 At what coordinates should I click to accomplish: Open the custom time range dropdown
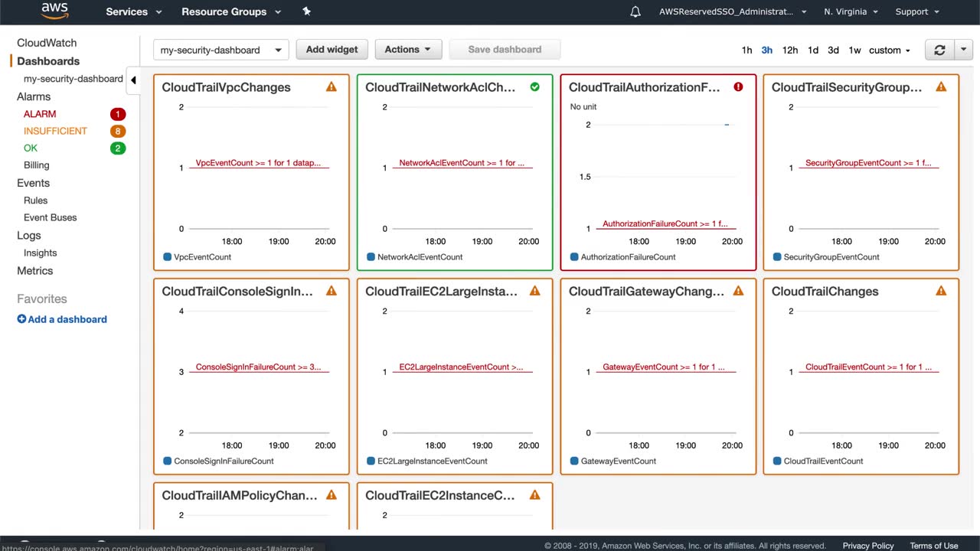(x=890, y=50)
